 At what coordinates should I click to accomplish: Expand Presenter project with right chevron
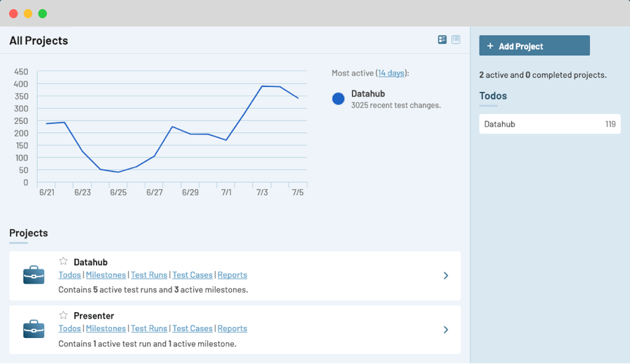tap(446, 330)
